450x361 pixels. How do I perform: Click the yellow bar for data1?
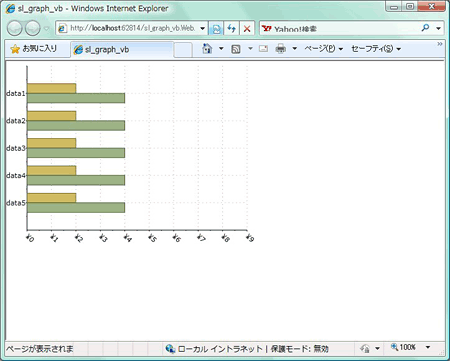[x=52, y=88]
